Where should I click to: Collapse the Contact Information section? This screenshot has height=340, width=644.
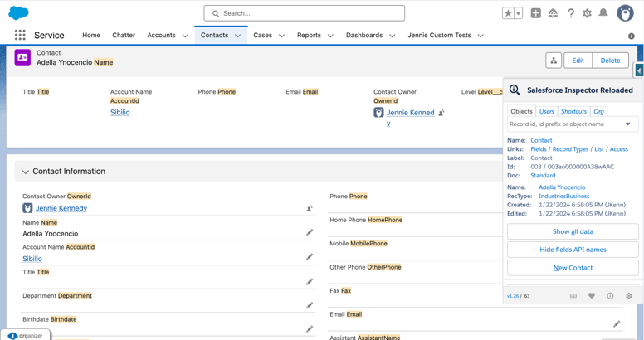pyautogui.click(x=26, y=172)
